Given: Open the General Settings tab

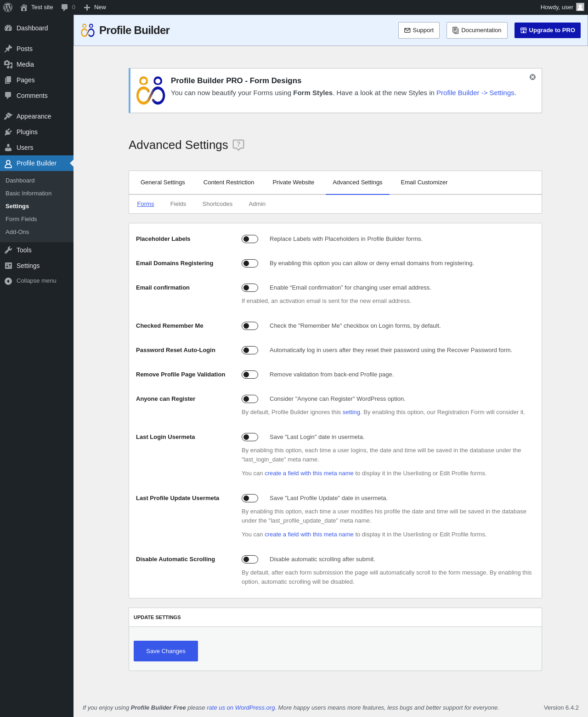Looking at the screenshot, I should (163, 182).
